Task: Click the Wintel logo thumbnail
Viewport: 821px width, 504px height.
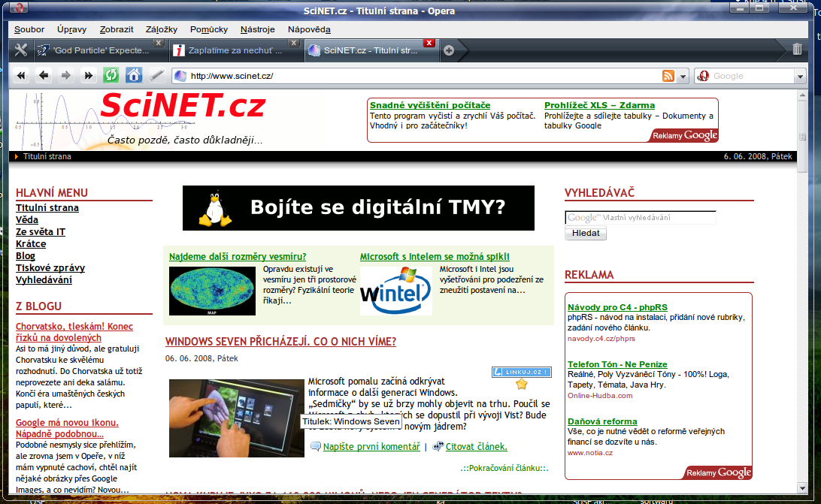Action: click(395, 291)
